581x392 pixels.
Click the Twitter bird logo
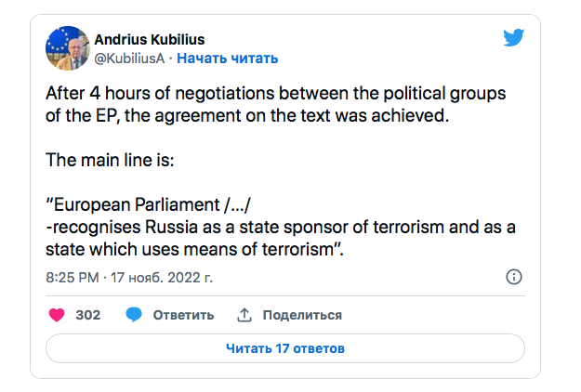514,38
